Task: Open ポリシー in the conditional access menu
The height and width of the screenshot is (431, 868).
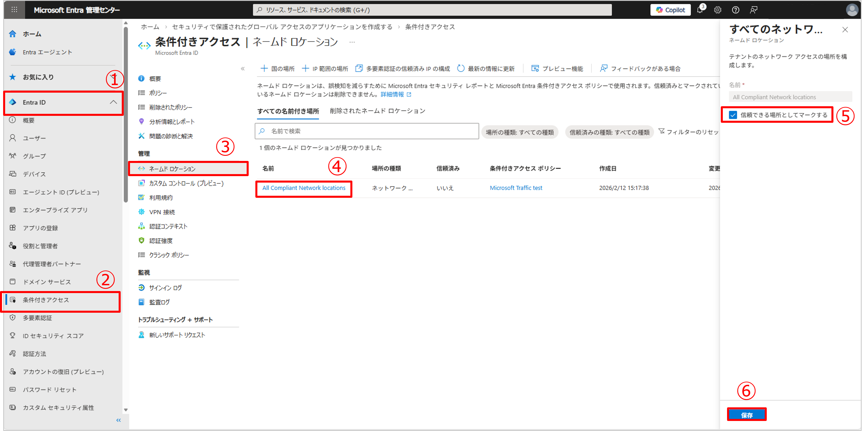Action: (158, 93)
